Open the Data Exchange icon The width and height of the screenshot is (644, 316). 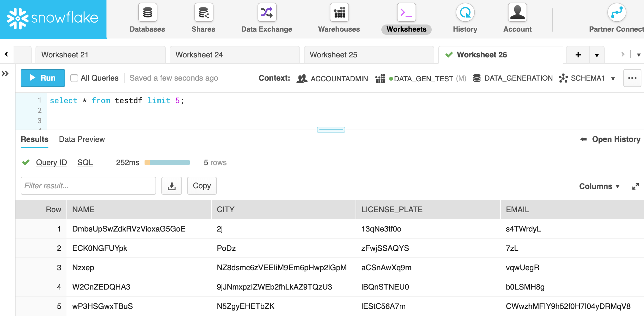[x=267, y=13]
